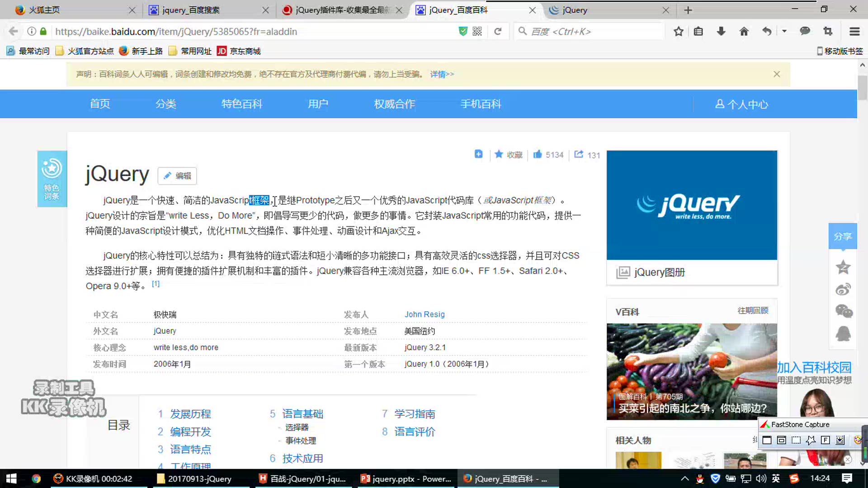
Task: Click the blue plus icon beside 收藏
Action: point(478,154)
